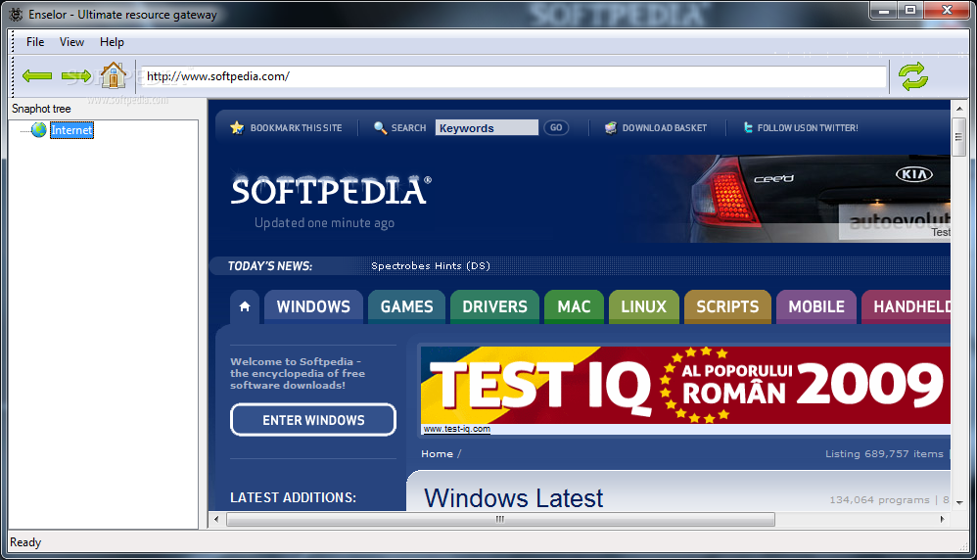The image size is (977, 560).
Task: Open the Help menu
Action: [x=112, y=42]
